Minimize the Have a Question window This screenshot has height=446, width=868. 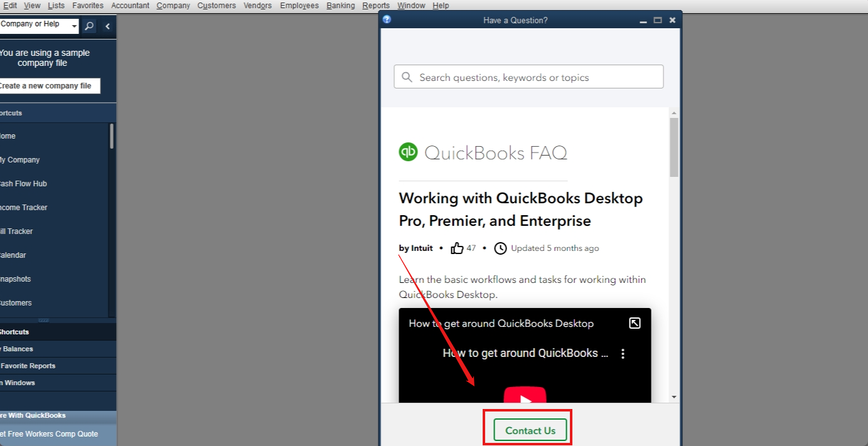[x=643, y=21]
